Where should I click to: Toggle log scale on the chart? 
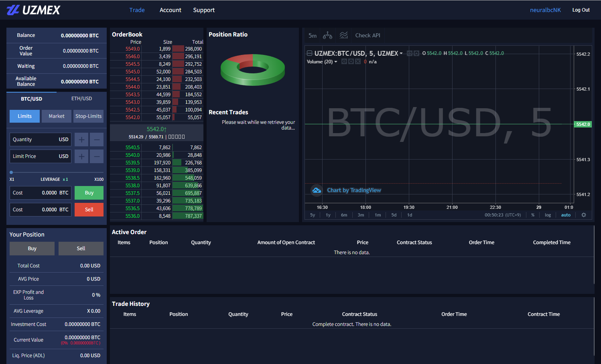coord(548,215)
